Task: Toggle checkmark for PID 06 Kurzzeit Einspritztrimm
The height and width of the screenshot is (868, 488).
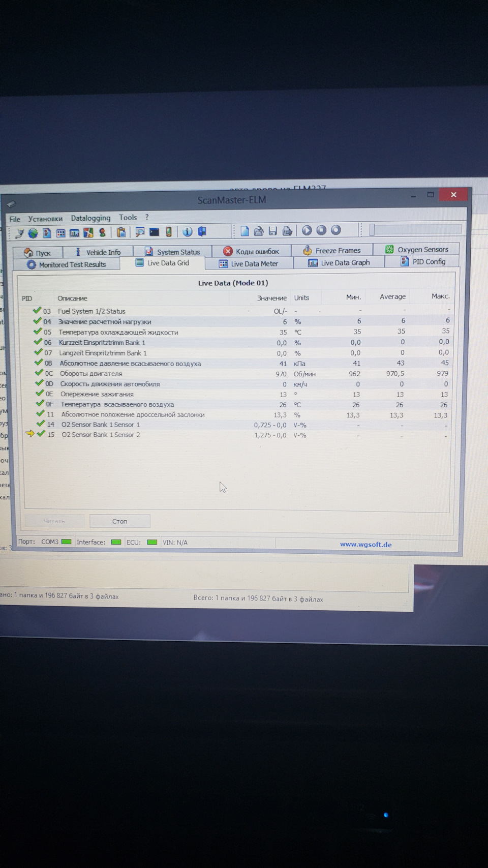Action: pos(38,342)
